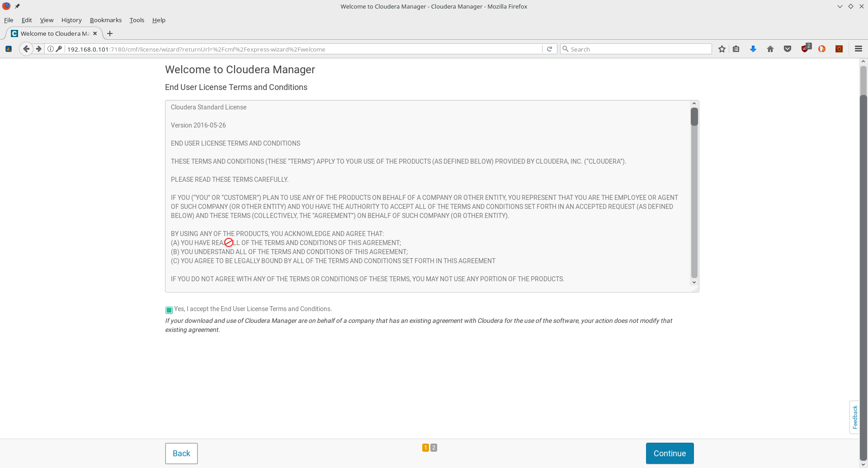The image size is (868, 468).
Task: Click the Cloudera favicon on the tab
Action: click(14, 33)
